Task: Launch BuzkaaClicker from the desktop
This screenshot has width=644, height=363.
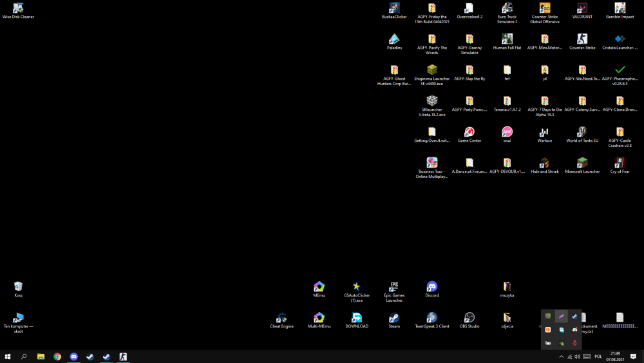Action: click(394, 11)
